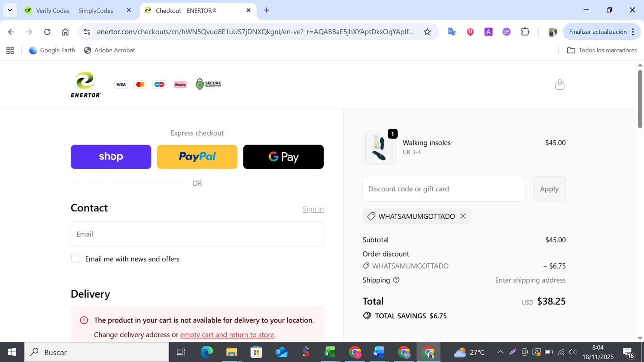Open the notification center icon
This screenshot has width=644, height=362.
coord(629,353)
